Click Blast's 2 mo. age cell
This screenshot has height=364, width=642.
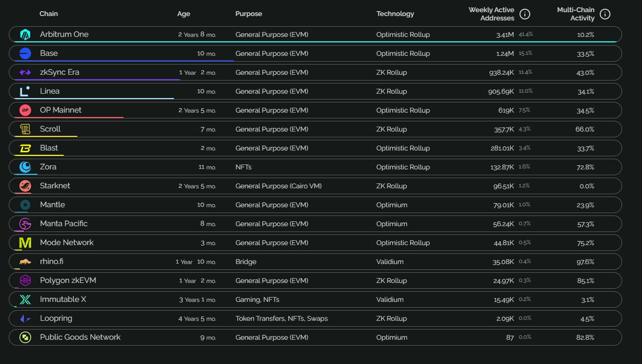point(208,148)
